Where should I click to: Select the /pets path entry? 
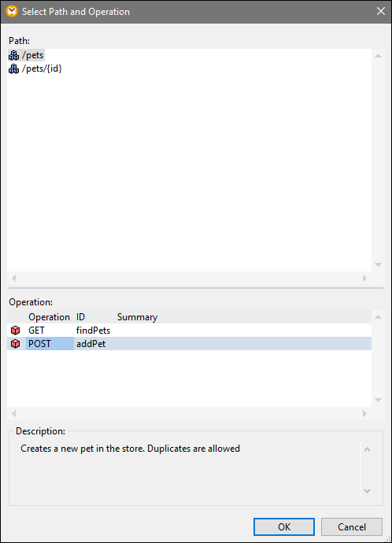click(33, 55)
